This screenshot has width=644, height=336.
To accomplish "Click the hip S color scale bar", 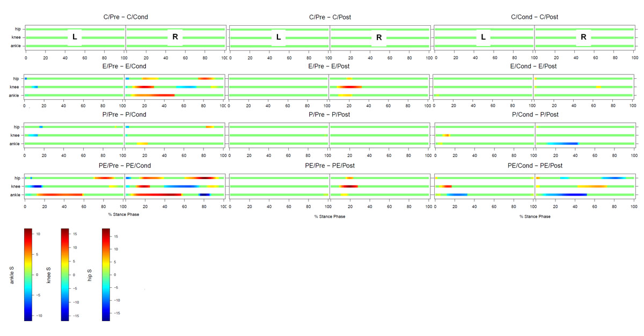I will 106,274.
